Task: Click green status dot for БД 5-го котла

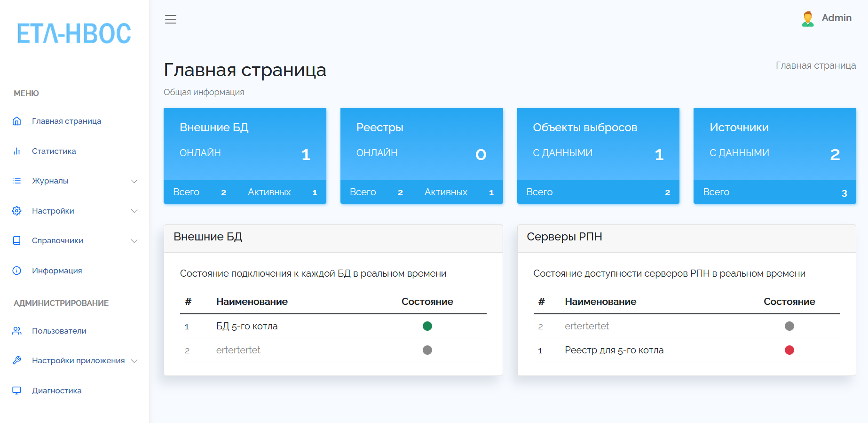Action: pos(427,326)
